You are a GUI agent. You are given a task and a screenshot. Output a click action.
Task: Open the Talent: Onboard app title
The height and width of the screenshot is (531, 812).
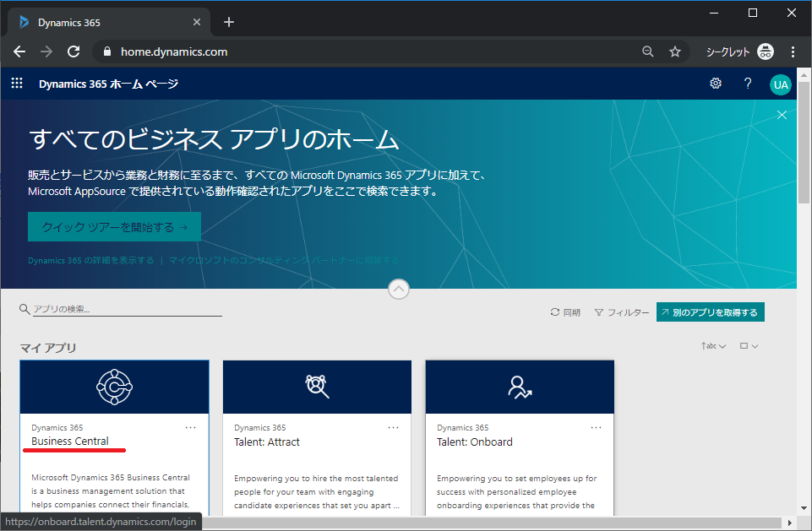(x=474, y=442)
